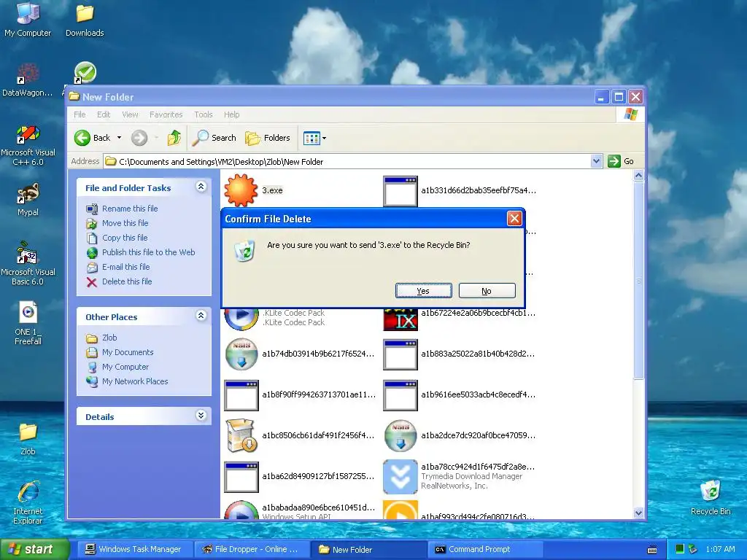747x560 pixels.
Task: Click the Search magnifier toolbar button
Action: click(214, 138)
